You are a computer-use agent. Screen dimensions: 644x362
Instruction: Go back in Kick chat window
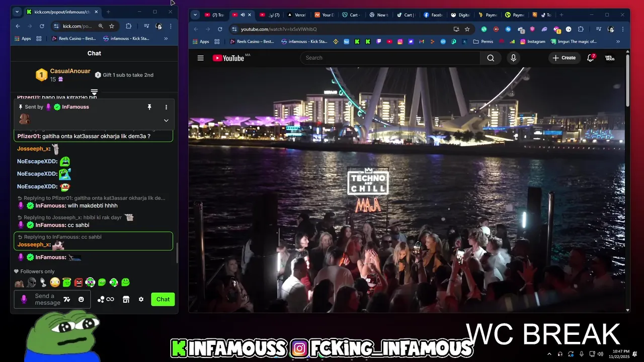click(x=18, y=26)
